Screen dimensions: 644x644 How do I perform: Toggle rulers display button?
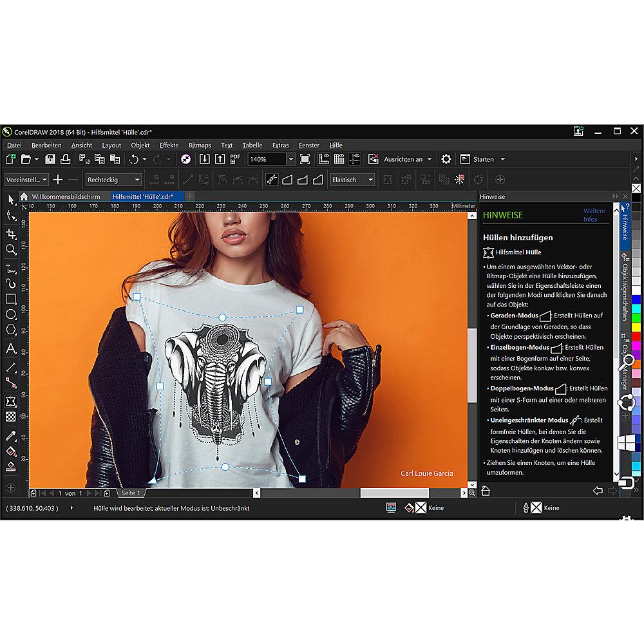[324, 159]
